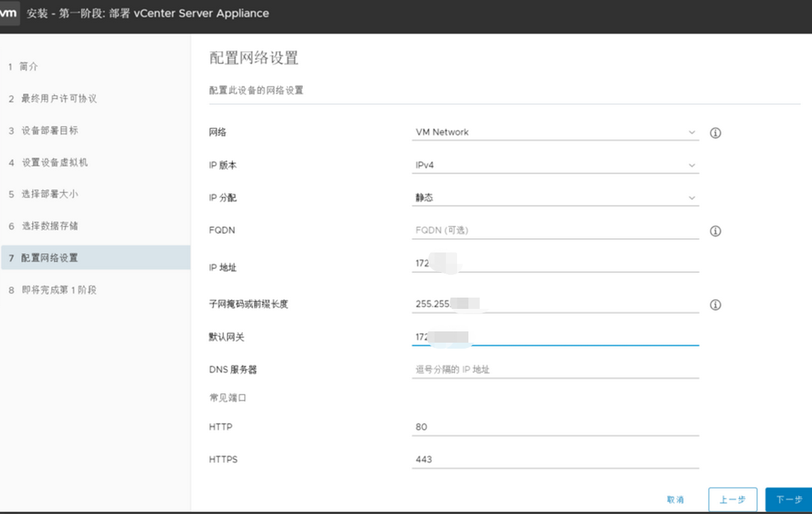Click the 默认网关 label
This screenshot has width=812, height=514.
point(226,337)
